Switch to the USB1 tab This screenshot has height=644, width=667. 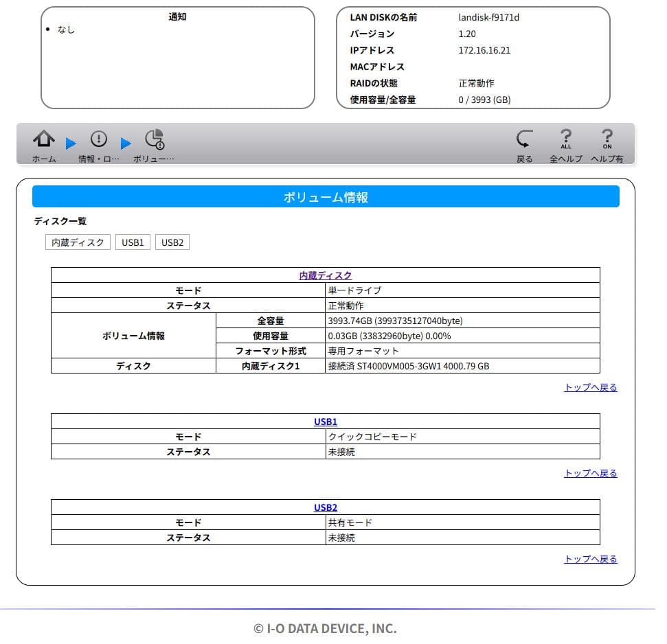pos(133,242)
